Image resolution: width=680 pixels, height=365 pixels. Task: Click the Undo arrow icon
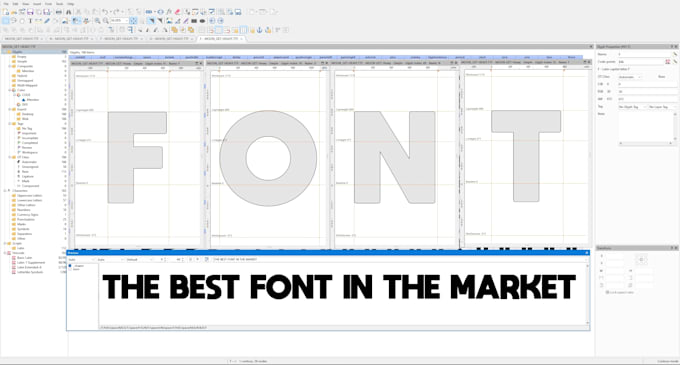tap(105, 12)
